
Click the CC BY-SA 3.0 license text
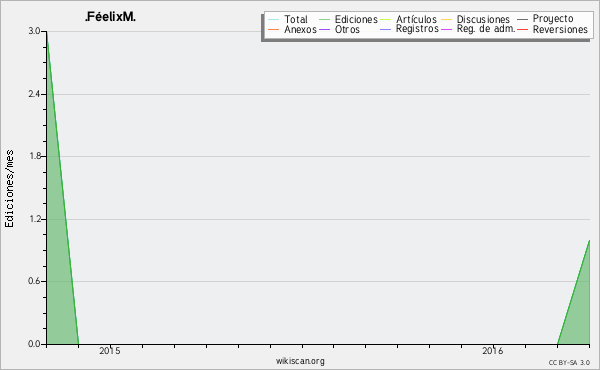click(x=569, y=363)
